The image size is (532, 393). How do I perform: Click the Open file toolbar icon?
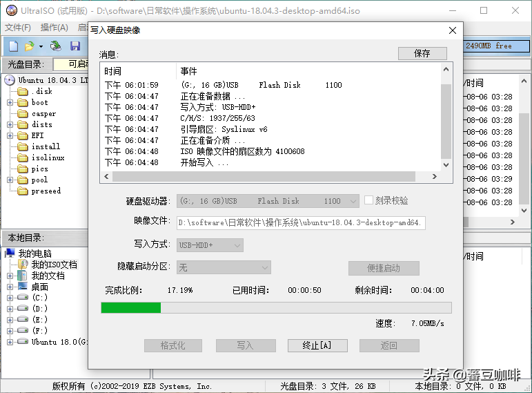tap(30, 46)
